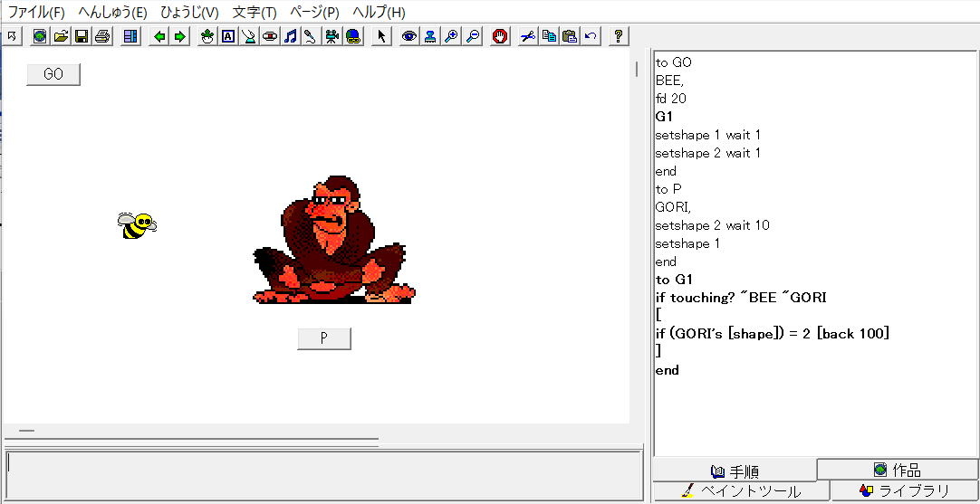
Task: Hatch a new turtle with the turtle icon
Action: (x=207, y=36)
